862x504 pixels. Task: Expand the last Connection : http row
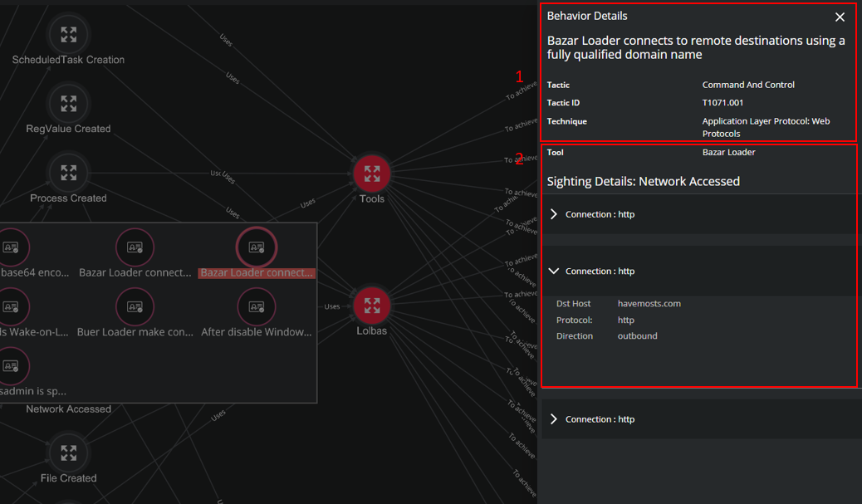pos(554,419)
